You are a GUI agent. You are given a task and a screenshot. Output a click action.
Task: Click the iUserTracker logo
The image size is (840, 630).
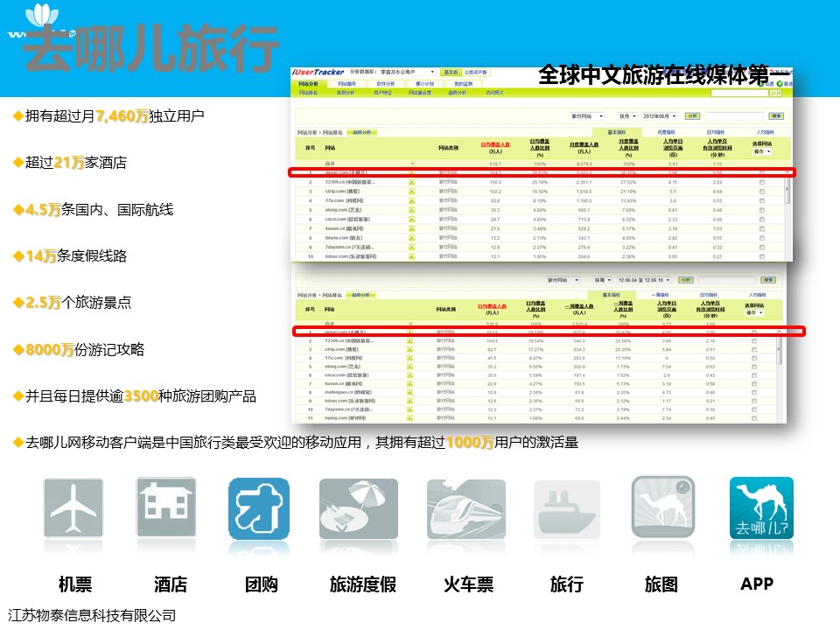pos(318,72)
